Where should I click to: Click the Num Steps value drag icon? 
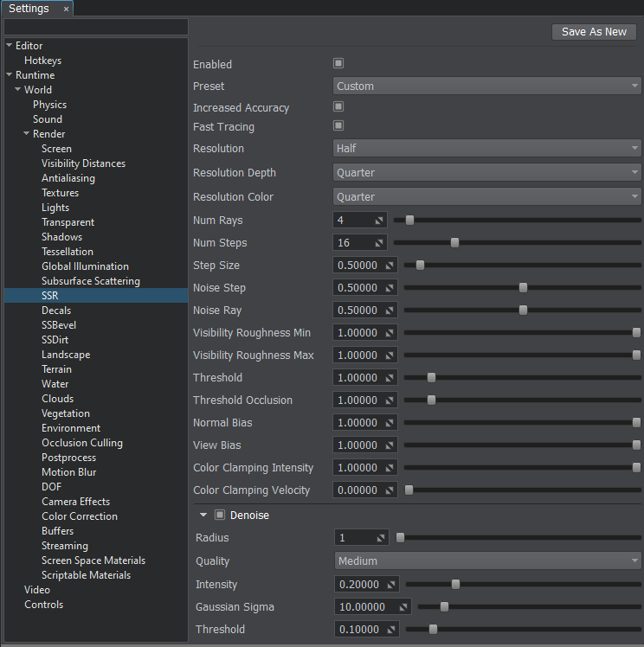click(379, 243)
